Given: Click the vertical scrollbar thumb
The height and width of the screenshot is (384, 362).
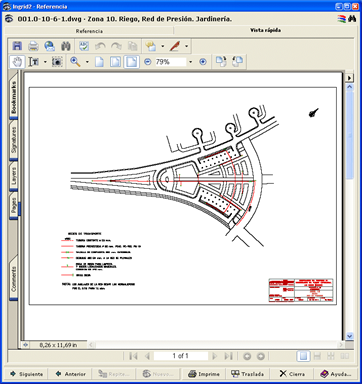Looking at the screenshot, I should (x=350, y=135).
